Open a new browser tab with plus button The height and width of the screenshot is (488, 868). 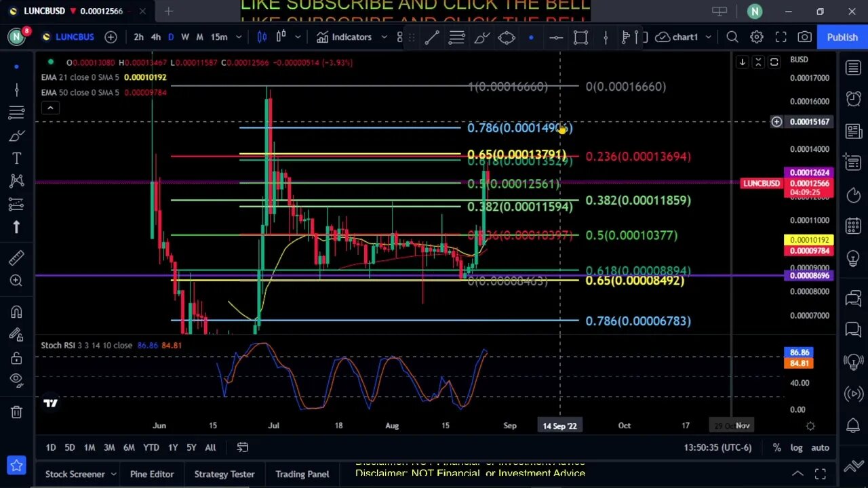[x=168, y=11]
